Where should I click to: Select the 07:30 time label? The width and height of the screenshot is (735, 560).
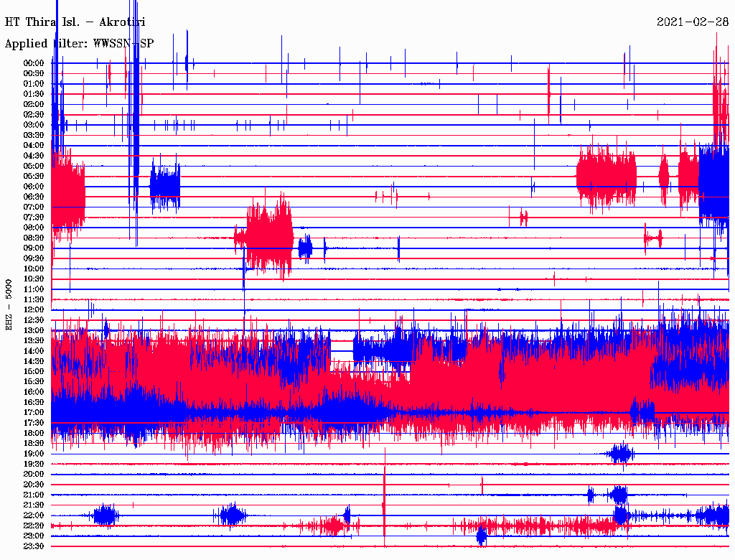click(34, 218)
